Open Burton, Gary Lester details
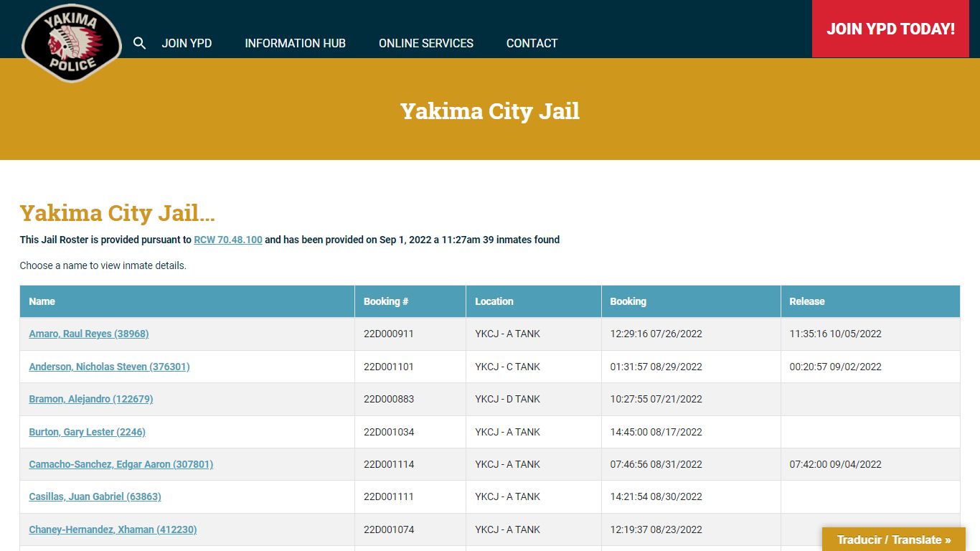The width and height of the screenshot is (980, 551). coord(87,432)
